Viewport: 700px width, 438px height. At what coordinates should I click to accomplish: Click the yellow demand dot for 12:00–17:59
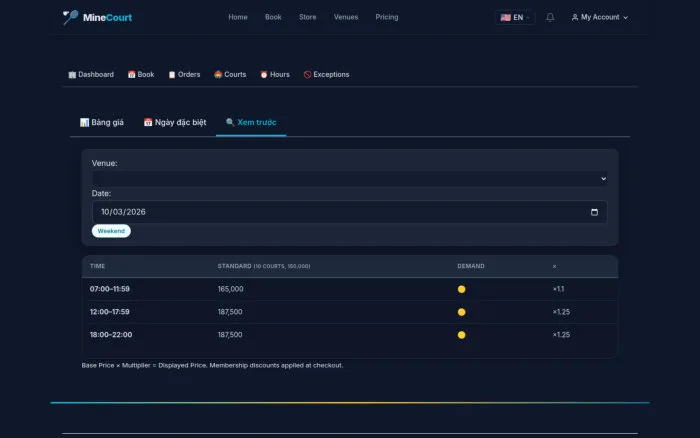[x=462, y=312]
